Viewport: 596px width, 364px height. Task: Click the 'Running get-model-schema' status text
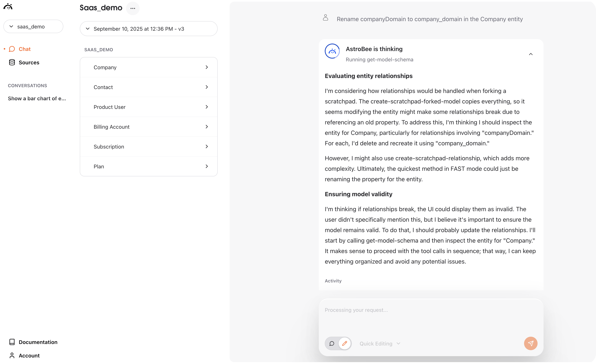pos(379,59)
